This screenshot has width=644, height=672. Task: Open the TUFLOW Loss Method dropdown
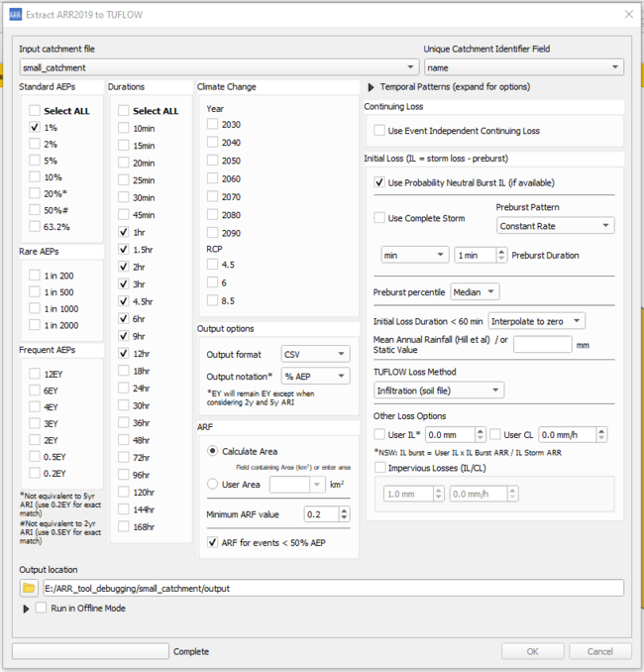(x=438, y=391)
